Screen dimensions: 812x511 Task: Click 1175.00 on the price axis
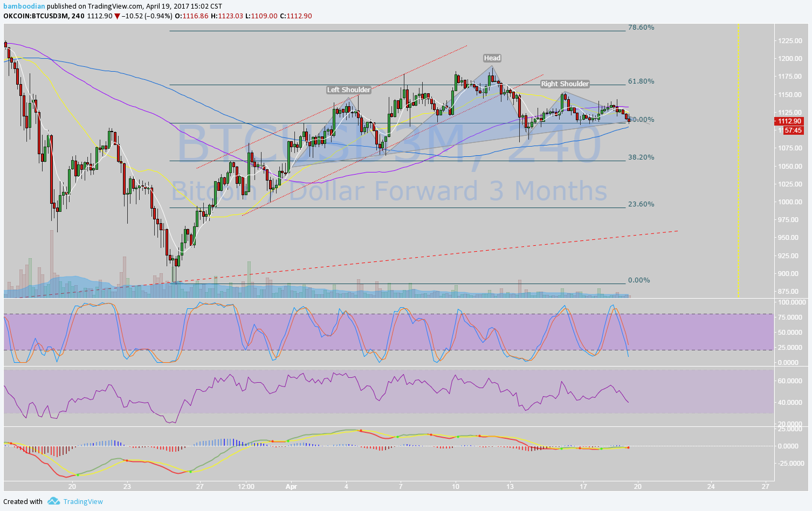[790, 77]
